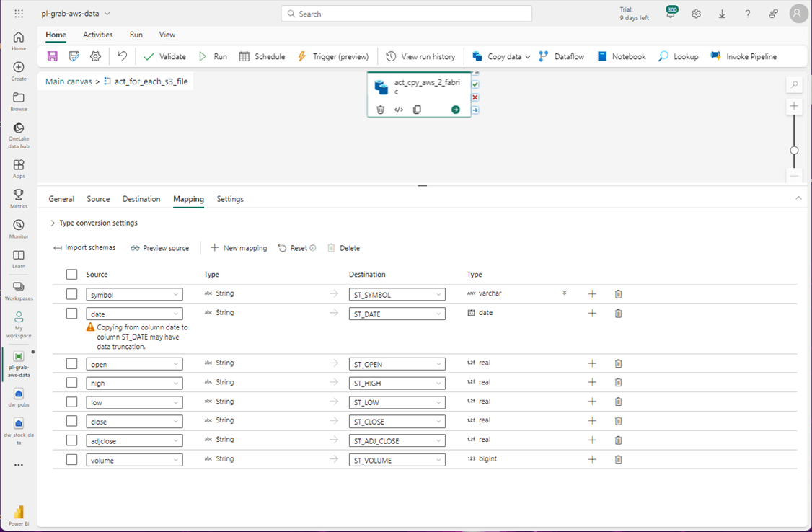The image size is (812, 532).
Task: Open the Activities ribbon tab
Action: coord(97,35)
